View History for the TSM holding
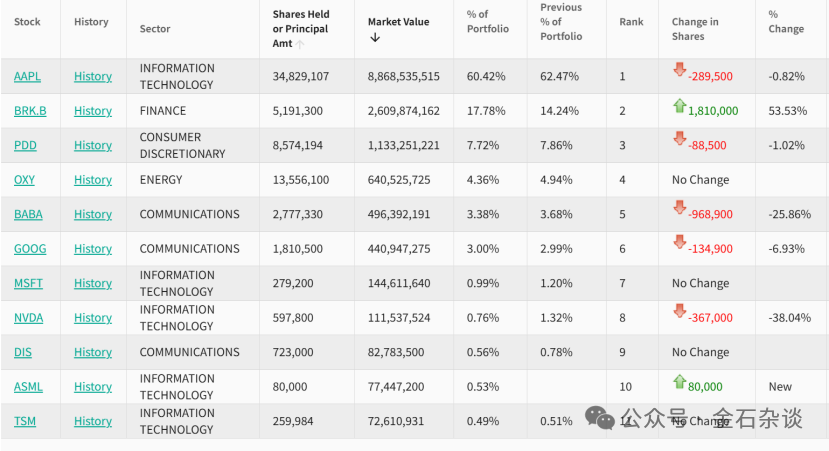The image size is (829, 451). 93,421
